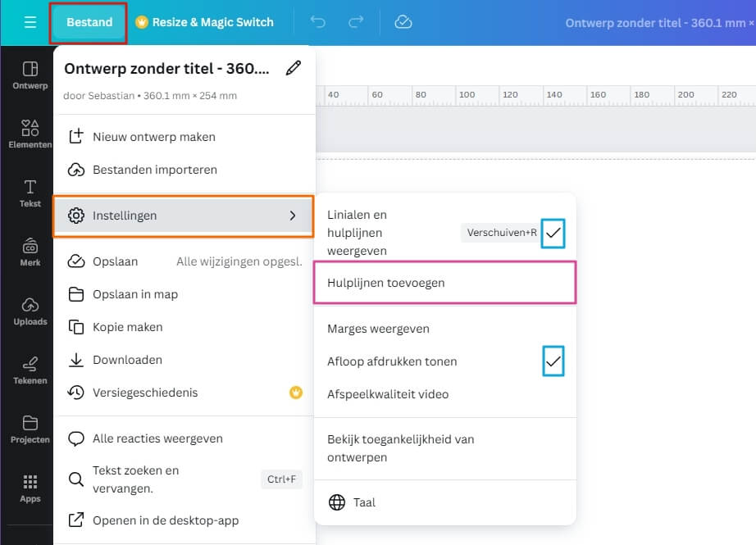756x545 pixels.
Task: Select the Tekenen drawing tool
Action: click(x=30, y=370)
